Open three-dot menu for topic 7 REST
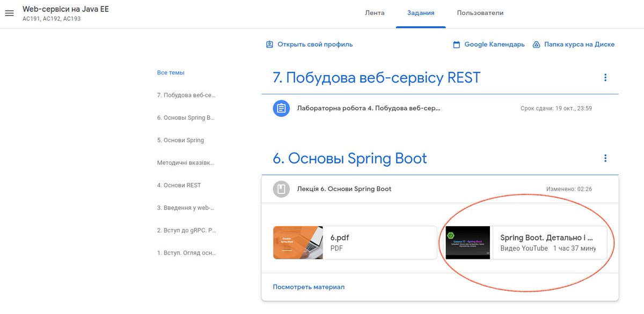 click(x=605, y=78)
